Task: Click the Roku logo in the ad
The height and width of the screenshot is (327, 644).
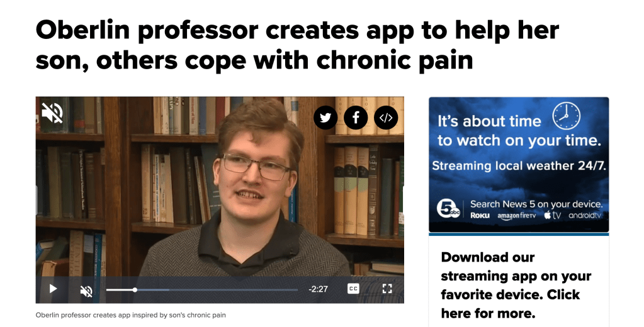Action: (x=480, y=216)
